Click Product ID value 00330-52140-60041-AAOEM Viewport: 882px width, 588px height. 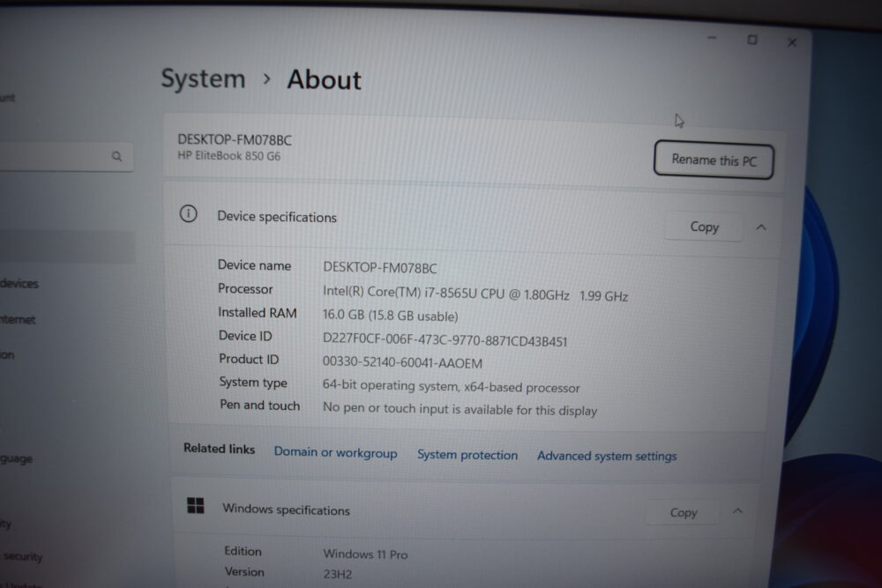click(402, 362)
